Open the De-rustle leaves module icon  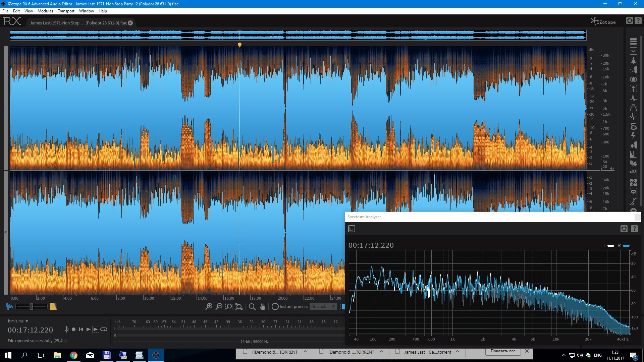(633, 164)
